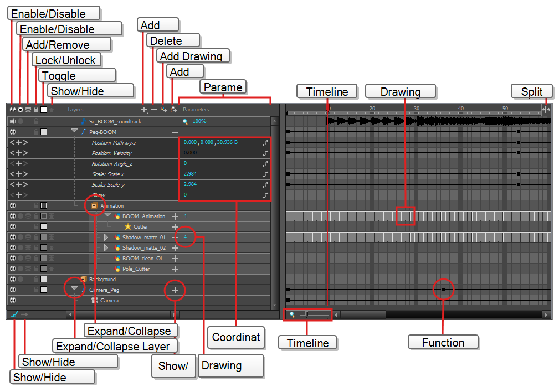The height and width of the screenshot is (392, 559).
Task: Click the Solo Mode header icon
Action: [20, 110]
